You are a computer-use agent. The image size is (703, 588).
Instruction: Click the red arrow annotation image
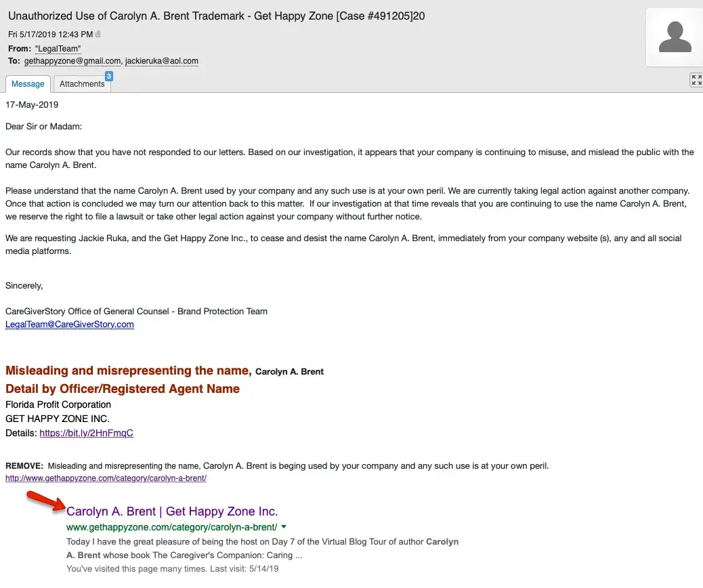click(x=44, y=503)
